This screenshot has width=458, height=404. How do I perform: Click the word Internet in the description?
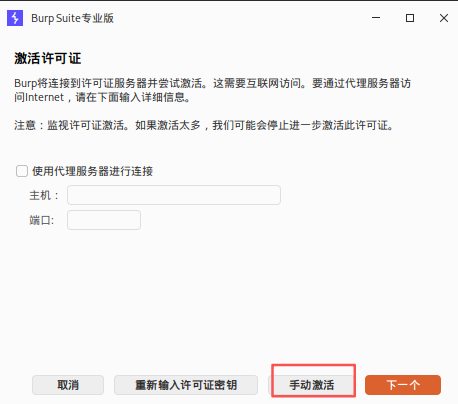tap(44, 97)
